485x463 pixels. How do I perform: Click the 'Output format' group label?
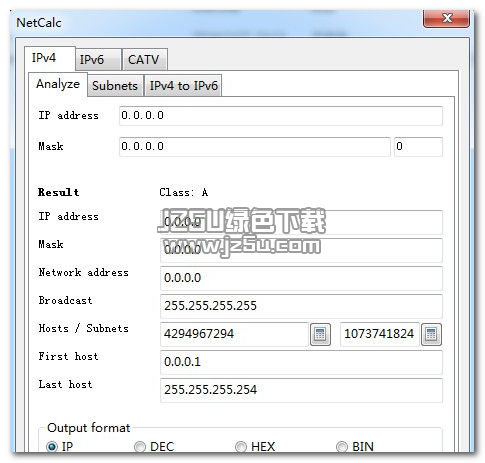(89, 428)
